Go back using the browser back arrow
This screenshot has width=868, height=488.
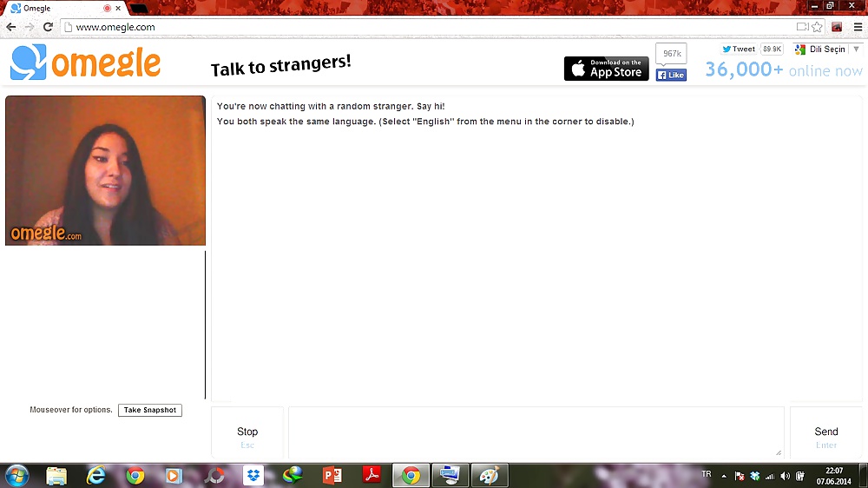(11, 27)
